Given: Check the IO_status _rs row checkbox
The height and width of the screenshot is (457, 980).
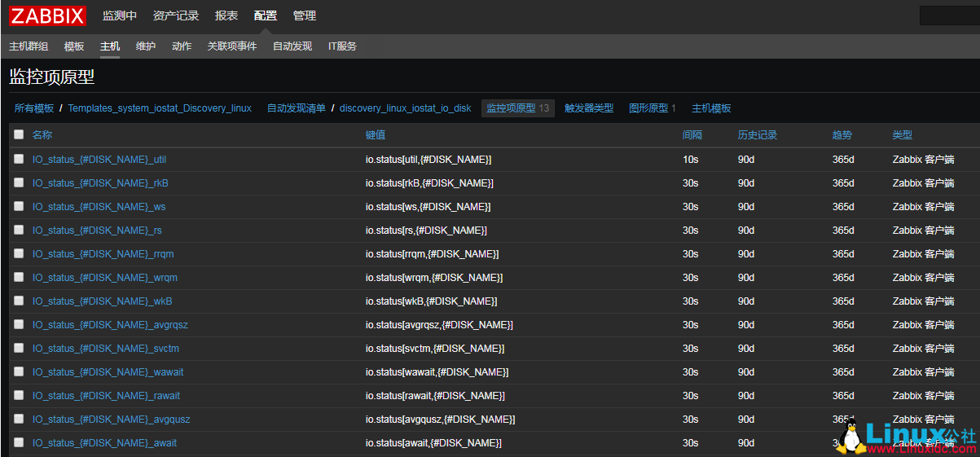Looking at the screenshot, I should [19, 230].
